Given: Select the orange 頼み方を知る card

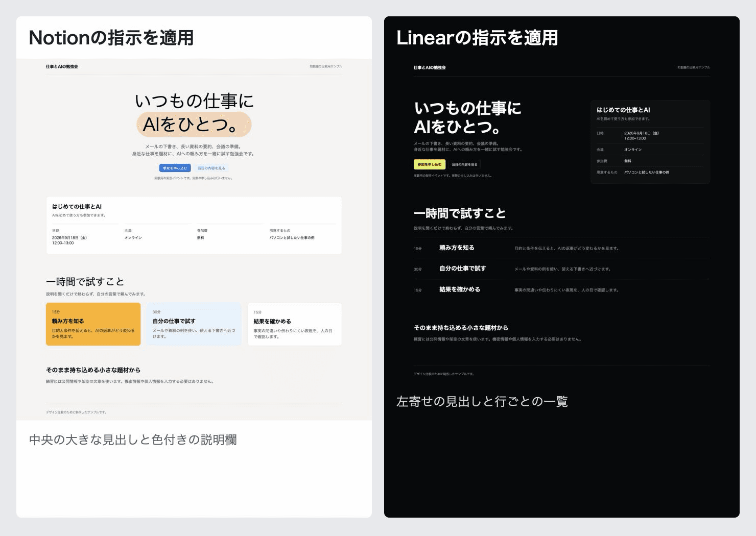Looking at the screenshot, I should [x=93, y=324].
